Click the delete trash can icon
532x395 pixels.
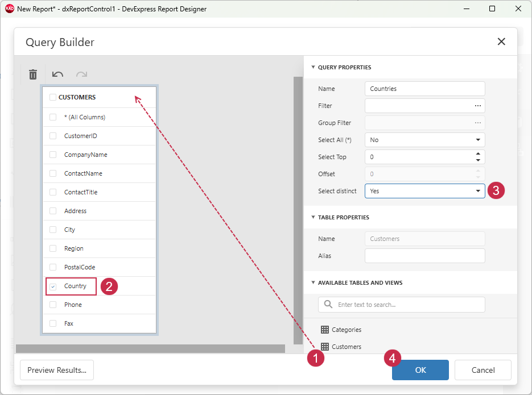tap(33, 74)
